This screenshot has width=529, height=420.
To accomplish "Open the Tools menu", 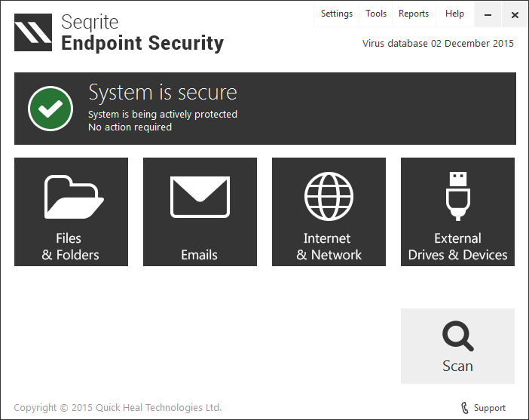I will (376, 14).
